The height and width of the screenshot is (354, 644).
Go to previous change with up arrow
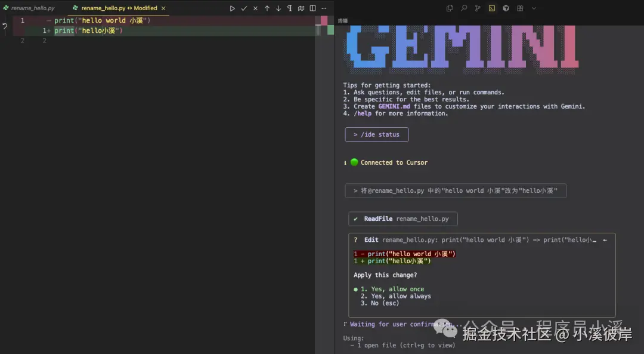point(267,8)
